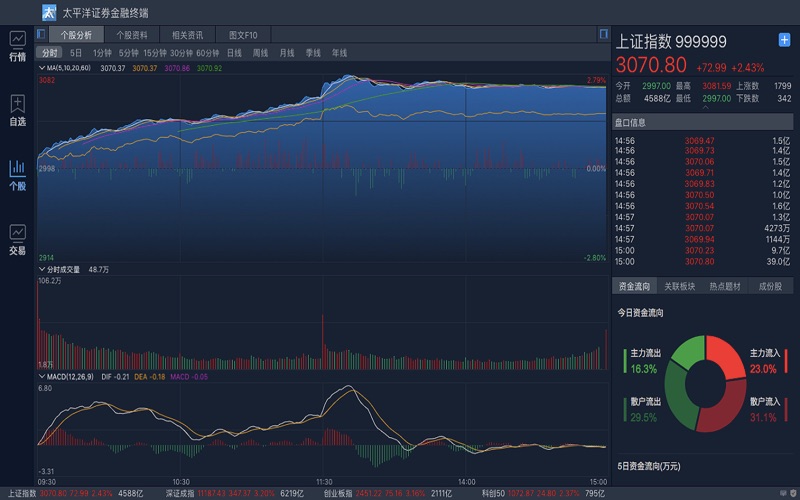Open the 热点题材 hot topics tab
Image resolution: width=800 pixels, height=500 pixels.
click(x=725, y=286)
